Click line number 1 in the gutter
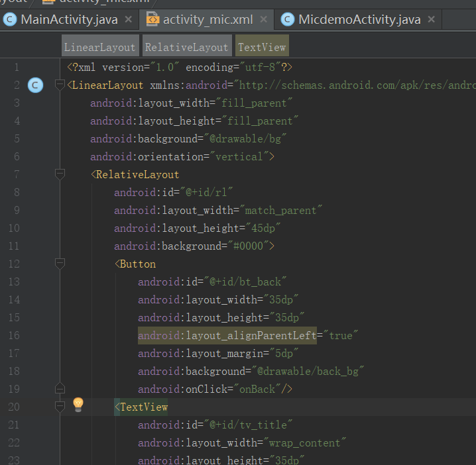 pyautogui.click(x=17, y=68)
